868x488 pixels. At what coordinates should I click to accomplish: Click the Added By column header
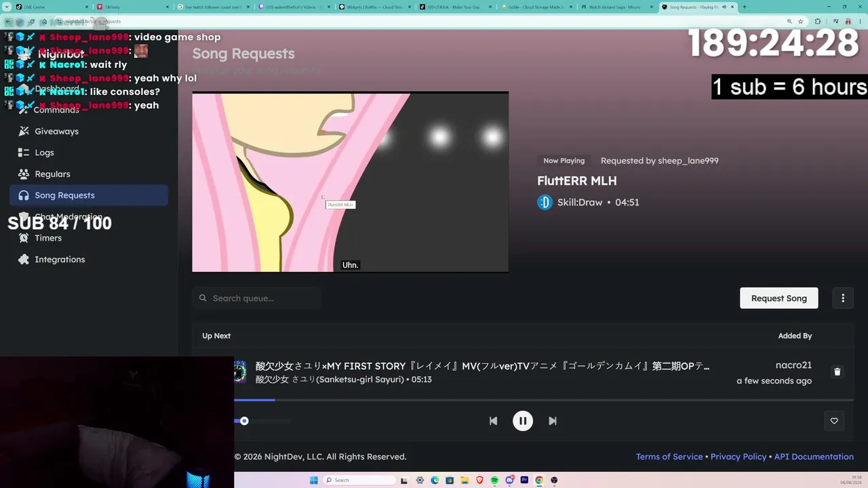795,336
